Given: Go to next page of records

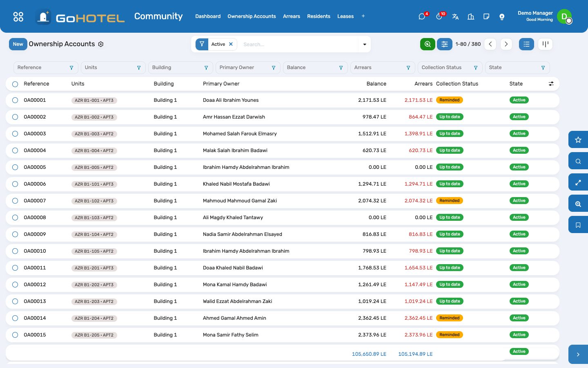Looking at the screenshot, I should [x=506, y=44].
